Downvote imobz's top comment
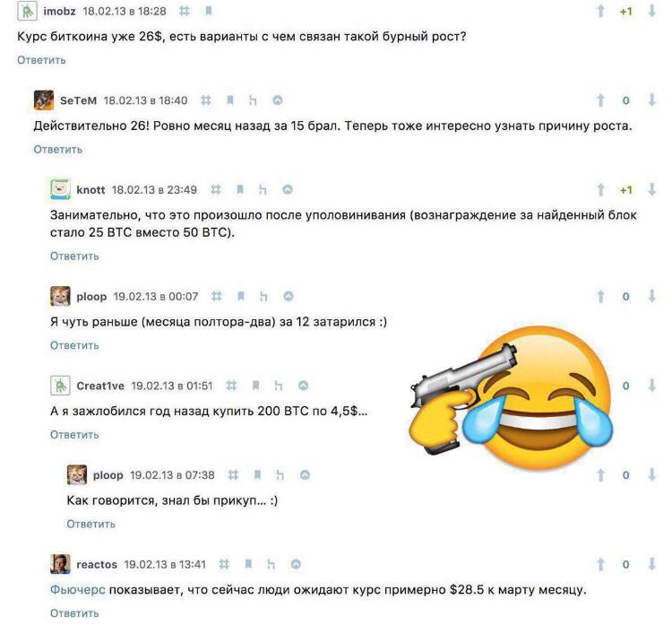The height and width of the screenshot is (625, 672). (652, 11)
